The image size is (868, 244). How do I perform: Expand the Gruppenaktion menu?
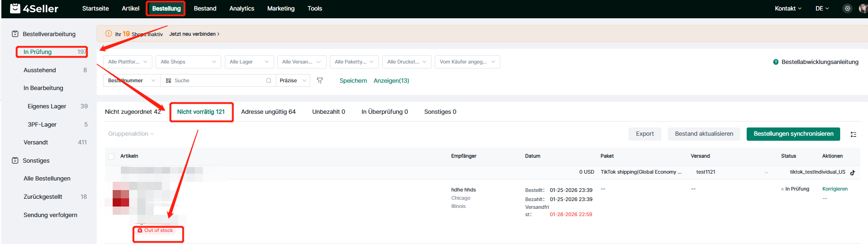[131, 134]
